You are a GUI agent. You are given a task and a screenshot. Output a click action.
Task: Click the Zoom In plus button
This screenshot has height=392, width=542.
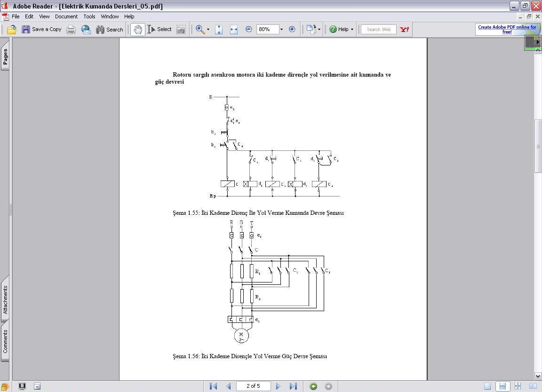pyautogui.click(x=292, y=29)
